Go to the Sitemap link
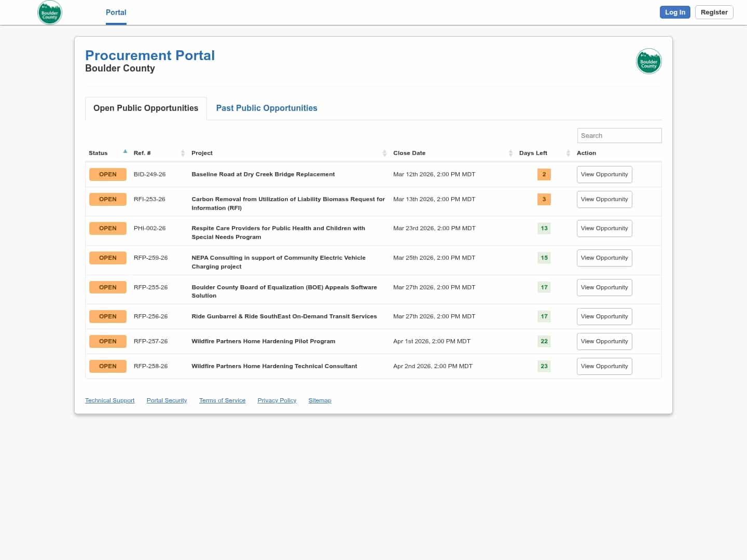747x560 pixels. 320,401
